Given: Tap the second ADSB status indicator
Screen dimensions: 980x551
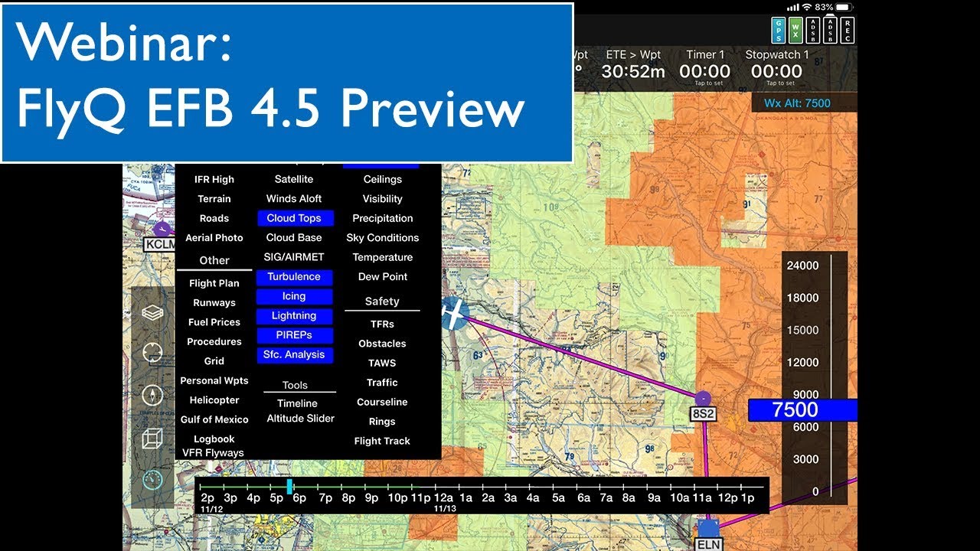Looking at the screenshot, I should 830,30.
